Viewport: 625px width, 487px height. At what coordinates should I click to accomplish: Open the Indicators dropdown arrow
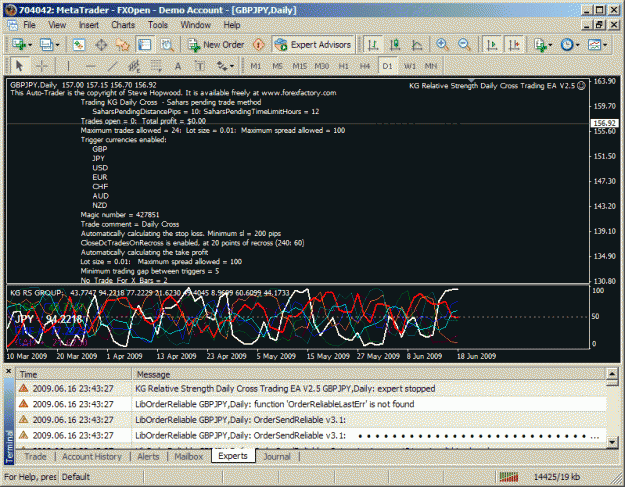tap(550, 45)
